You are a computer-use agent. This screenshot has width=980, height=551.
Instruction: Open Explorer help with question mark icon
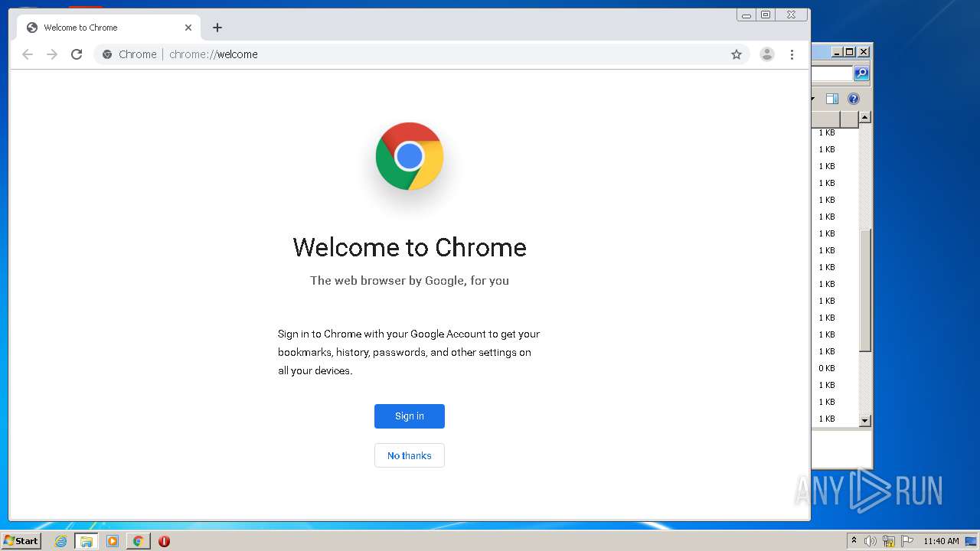click(x=854, y=99)
